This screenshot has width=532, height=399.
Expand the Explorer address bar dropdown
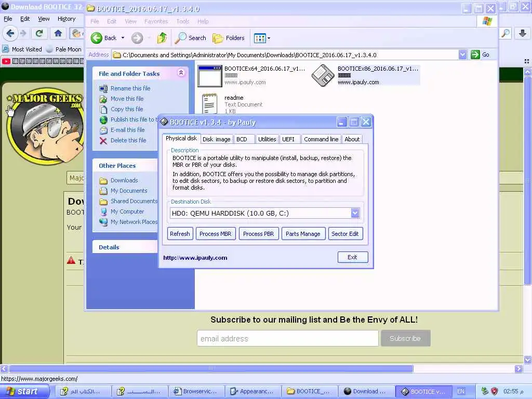462,55
